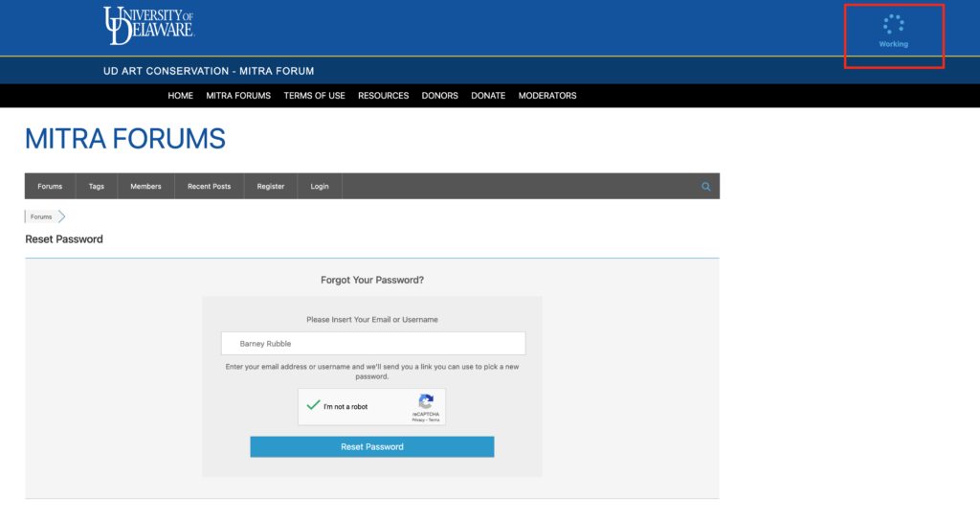This screenshot has height=521, width=980.
Task: Select the DONORS navigation link
Action: [x=439, y=96]
